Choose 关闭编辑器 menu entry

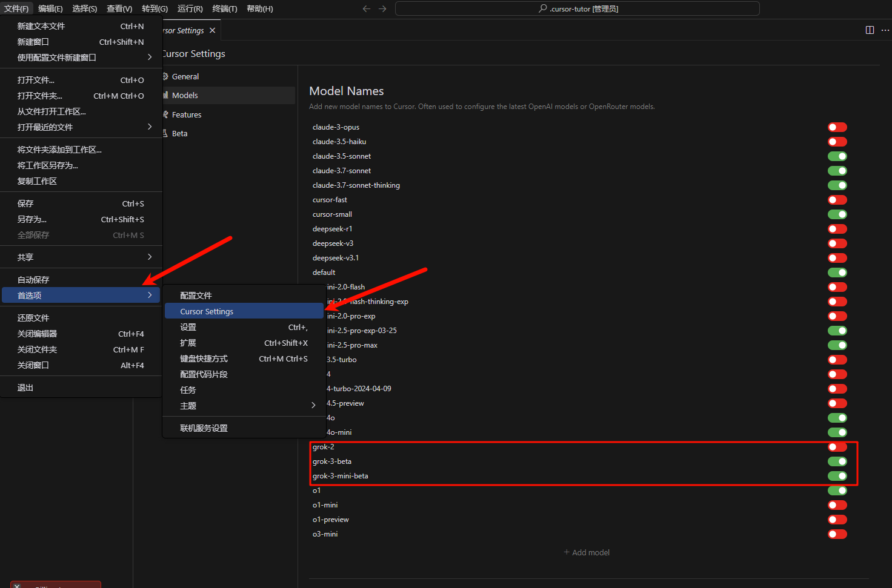[x=81, y=334]
